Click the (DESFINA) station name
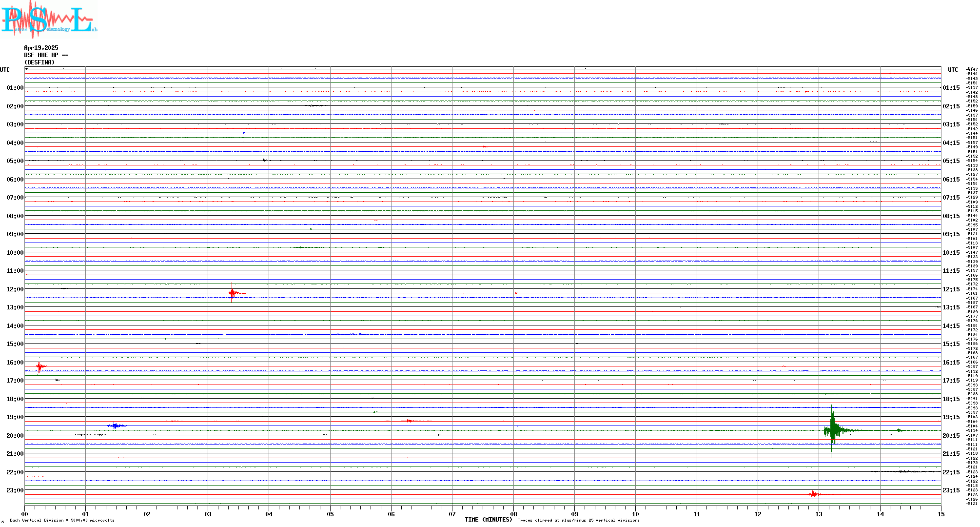 tap(39, 62)
